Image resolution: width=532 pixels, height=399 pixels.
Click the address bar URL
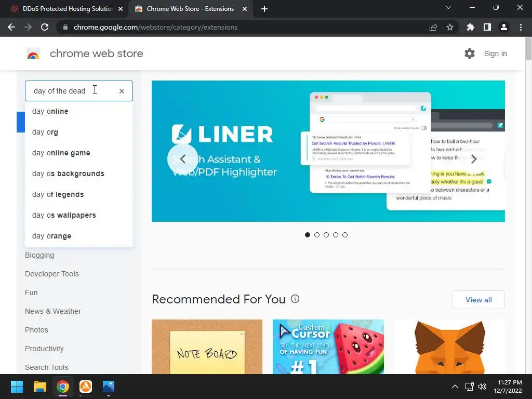tap(155, 27)
